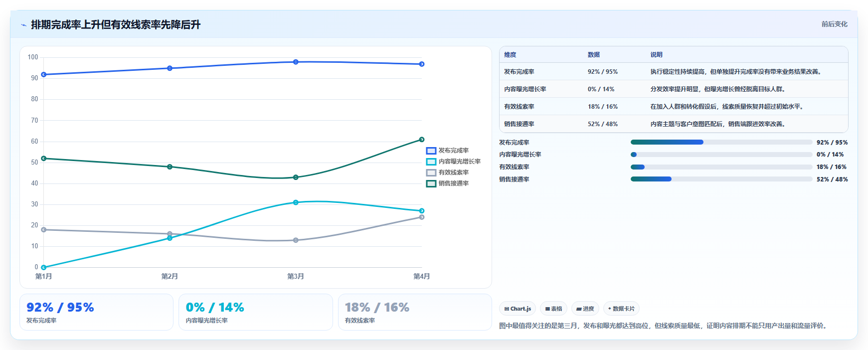Select 有效线索率 data point at 第1月
The image size is (868, 350).
(x=44, y=230)
